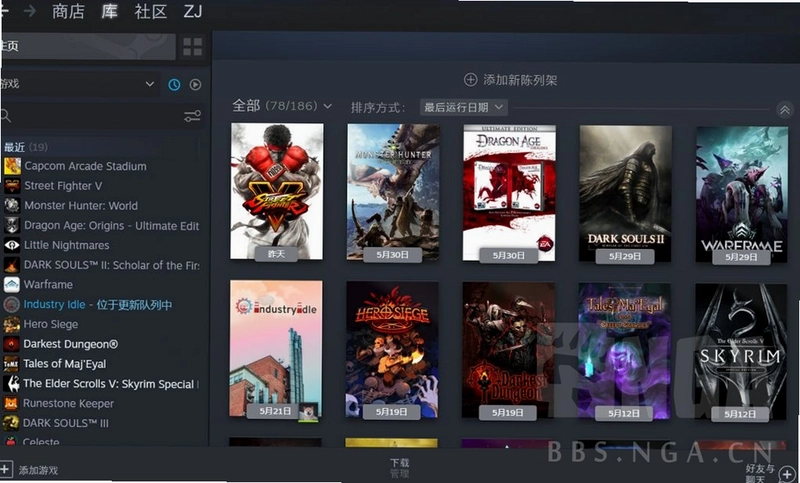Click DARK SOULS III sidebar icon

12,423
